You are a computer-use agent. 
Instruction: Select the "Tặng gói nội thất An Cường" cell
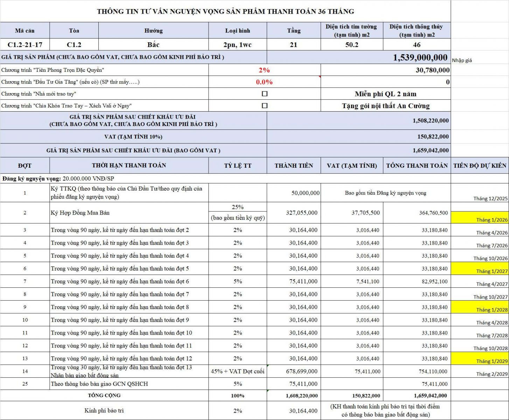coord(385,106)
